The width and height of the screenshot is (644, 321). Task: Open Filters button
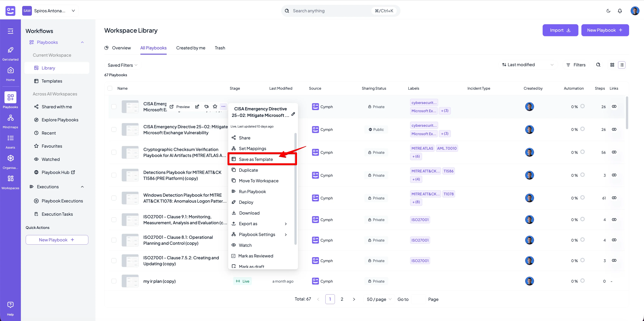point(576,65)
